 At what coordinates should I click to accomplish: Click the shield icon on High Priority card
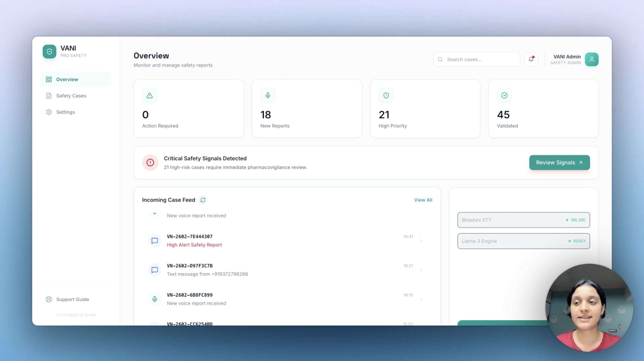(386, 95)
